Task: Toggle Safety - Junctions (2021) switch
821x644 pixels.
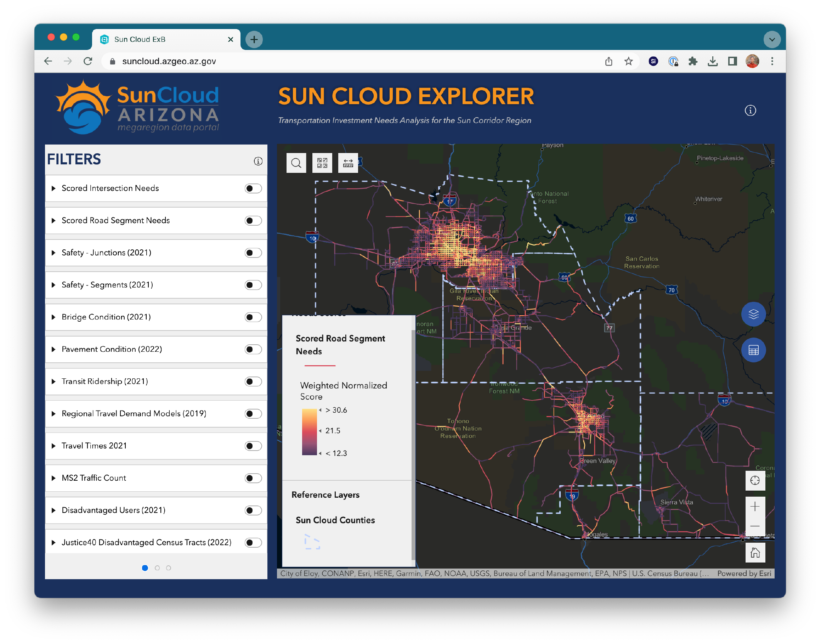Action: click(x=253, y=253)
